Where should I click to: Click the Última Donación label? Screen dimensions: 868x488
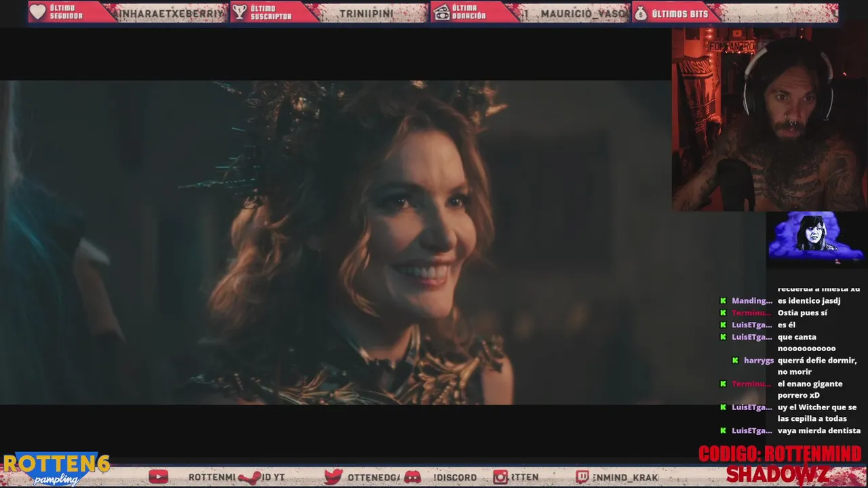point(469,13)
